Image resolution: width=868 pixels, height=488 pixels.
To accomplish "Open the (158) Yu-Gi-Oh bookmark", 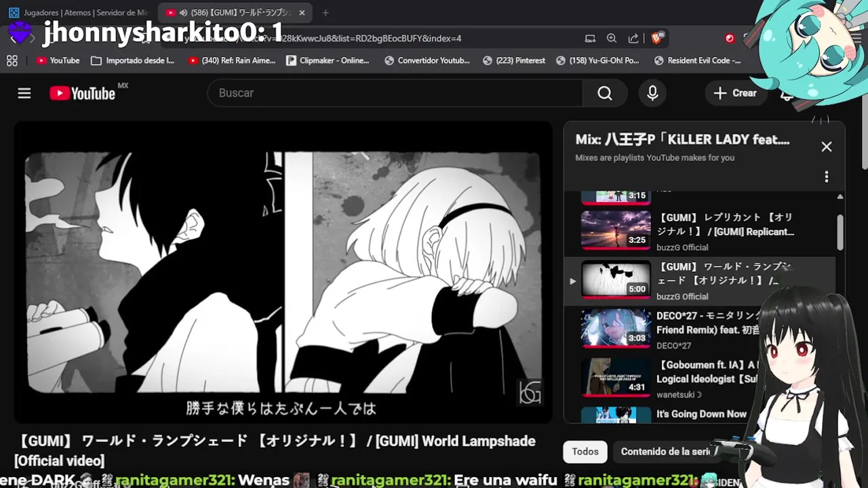I will pos(597,61).
